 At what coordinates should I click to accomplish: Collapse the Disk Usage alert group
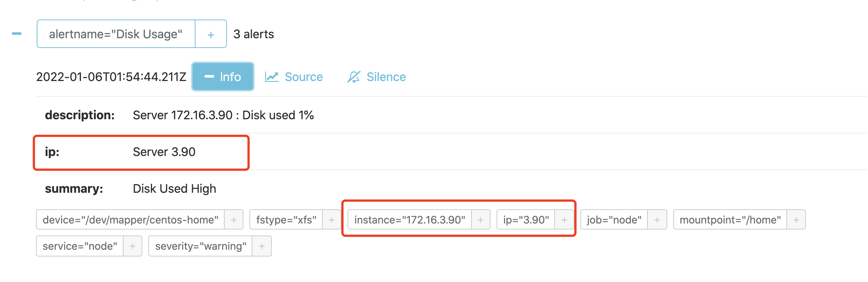tap(16, 34)
